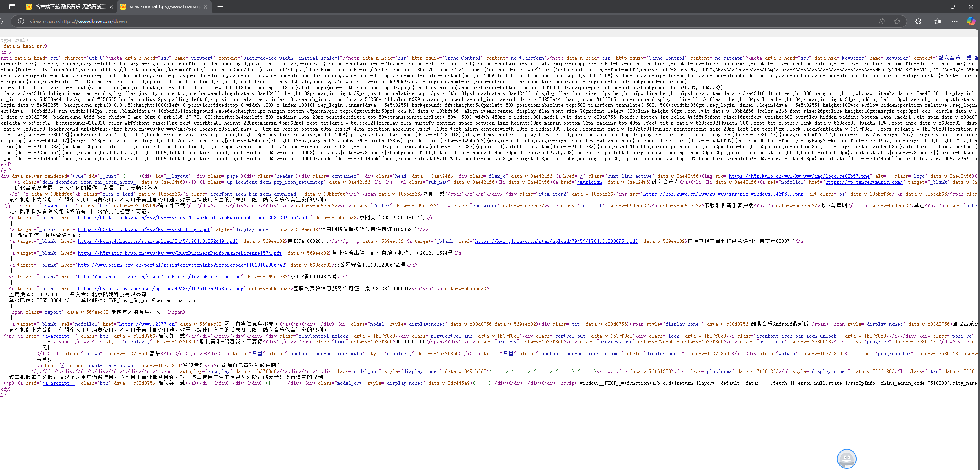Open the Favorites list icon

[x=937, y=21]
